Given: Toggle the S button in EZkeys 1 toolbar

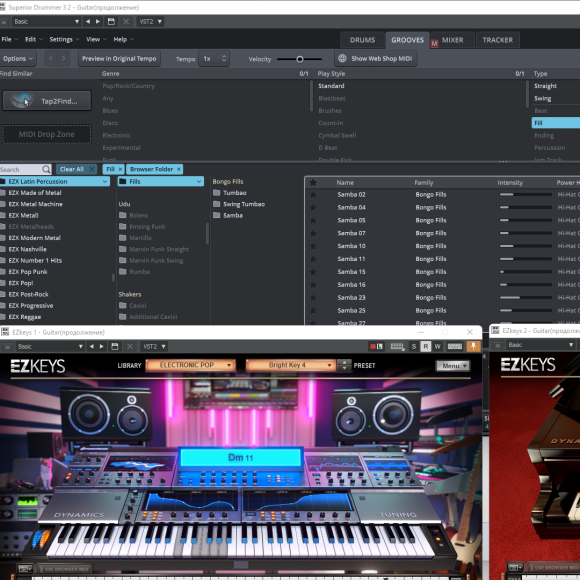Looking at the screenshot, I should 414,347.
